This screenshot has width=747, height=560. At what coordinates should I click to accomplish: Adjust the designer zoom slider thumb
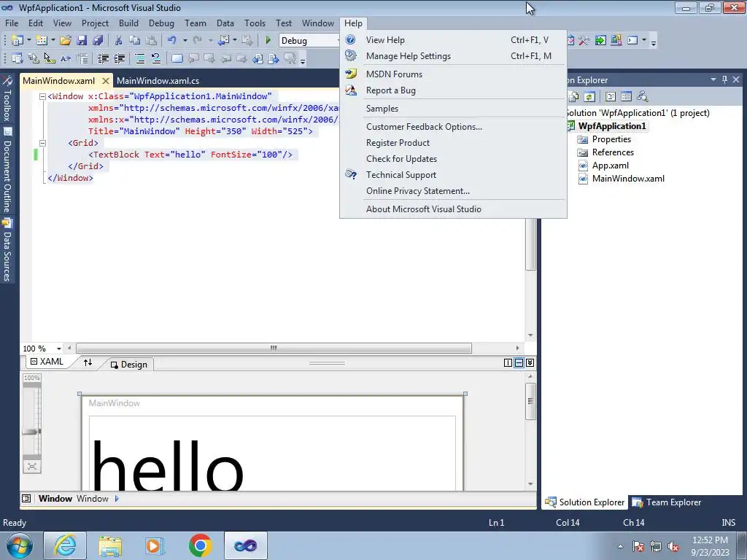tap(31, 432)
